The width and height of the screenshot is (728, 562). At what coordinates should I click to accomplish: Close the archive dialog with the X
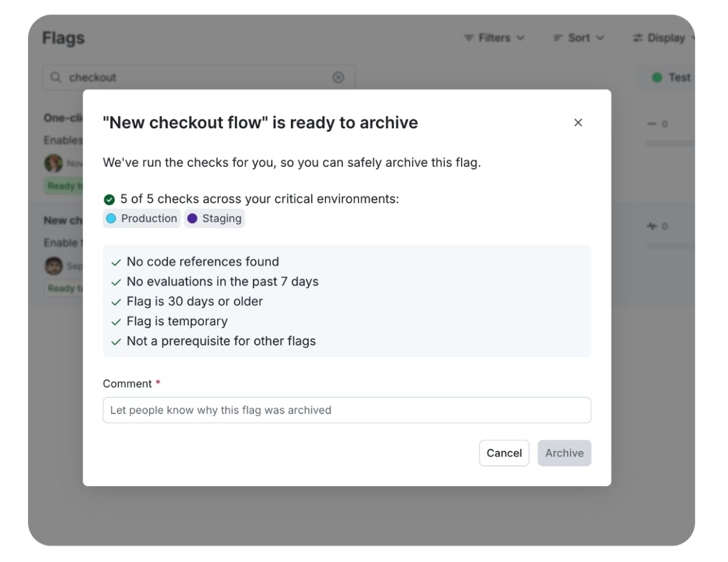click(578, 123)
